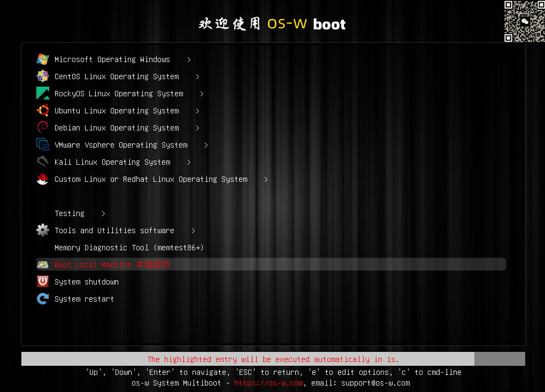This screenshot has width=545, height=392.
Task: Expand the RockyOS Linux submenu arrow
Action: point(202,94)
